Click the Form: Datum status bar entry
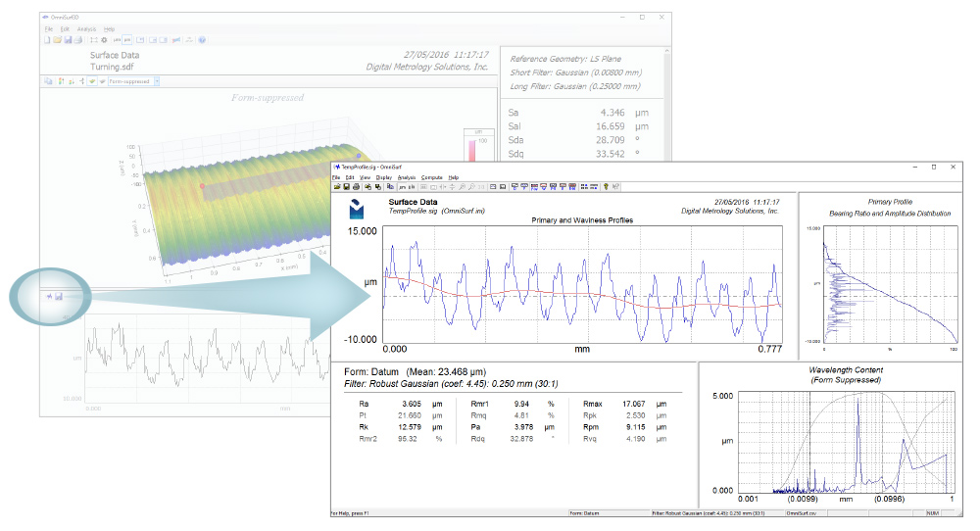The image size is (980, 531). point(584,513)
